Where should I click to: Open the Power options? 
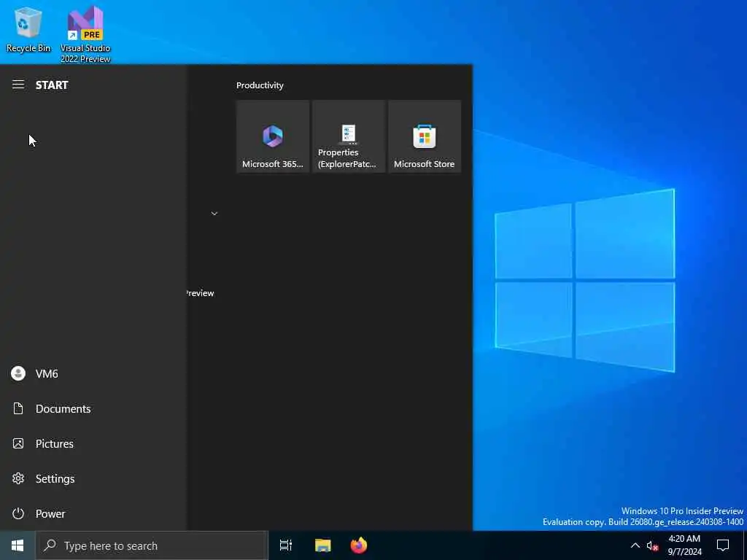(93, 514)
